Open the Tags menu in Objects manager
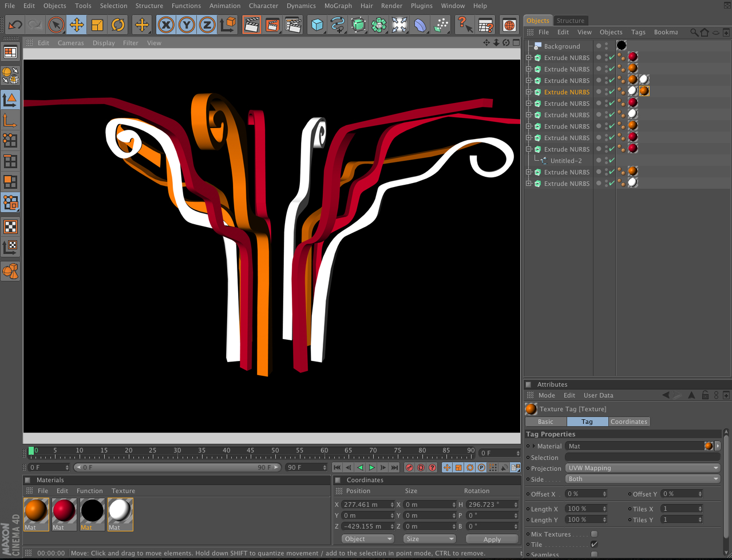The width and height of the screenshot is (732, 560). (638, 32)
